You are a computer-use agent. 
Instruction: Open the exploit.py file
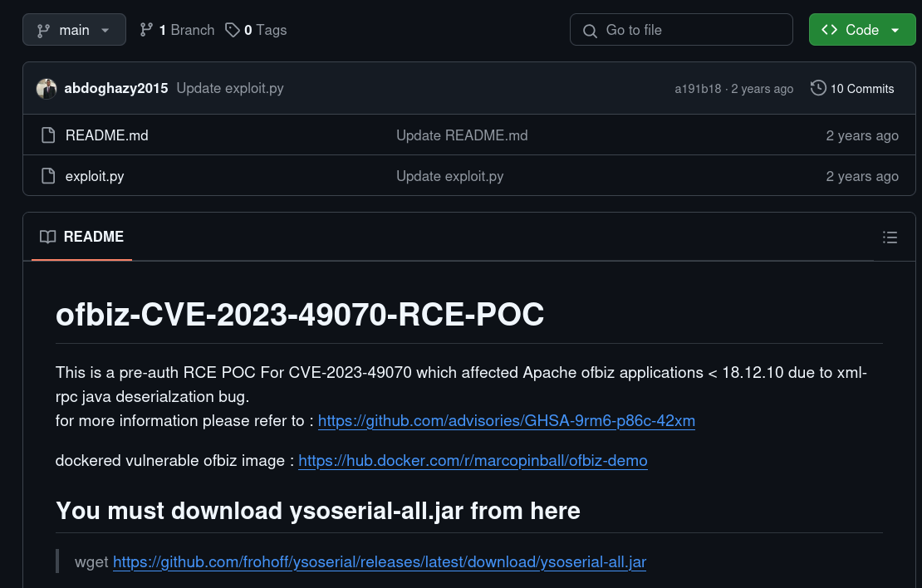click(x=95, y=176)
